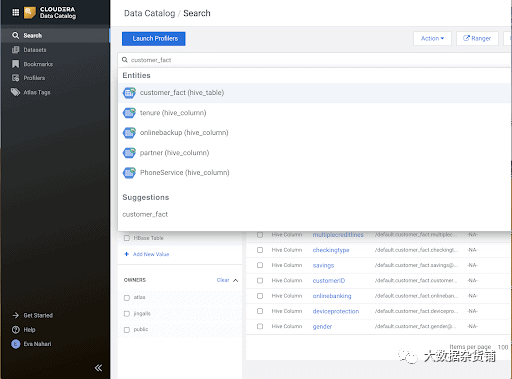
Task: Click the partner hive column icon
Action: 129,153
